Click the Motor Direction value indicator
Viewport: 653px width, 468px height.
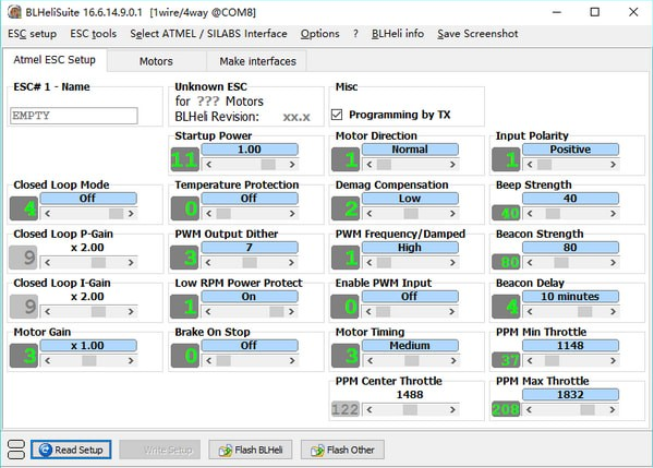345,159
